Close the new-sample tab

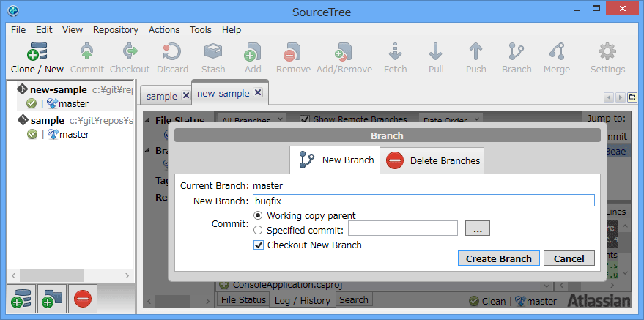[x=258, y=93]
